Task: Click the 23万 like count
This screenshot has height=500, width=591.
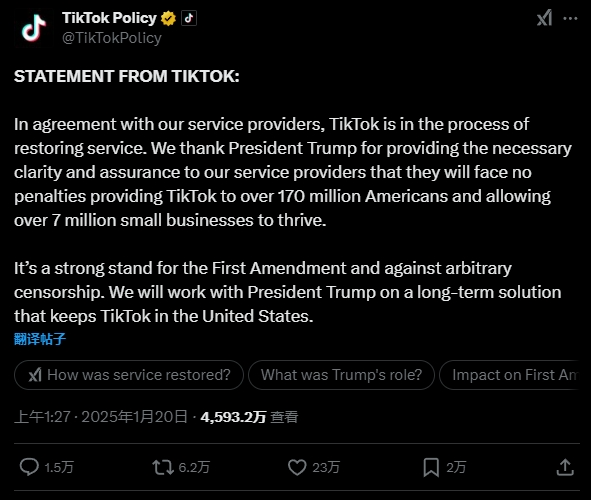Action: coord(326,468)
